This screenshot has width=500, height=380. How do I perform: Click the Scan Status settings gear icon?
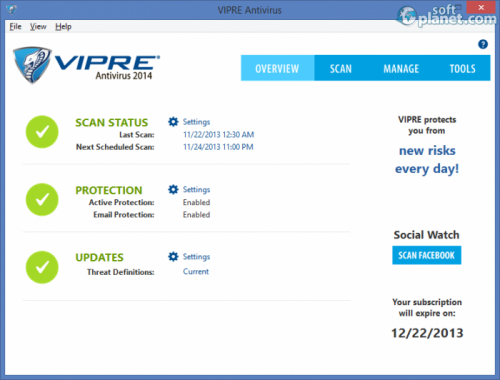(173, 122)
